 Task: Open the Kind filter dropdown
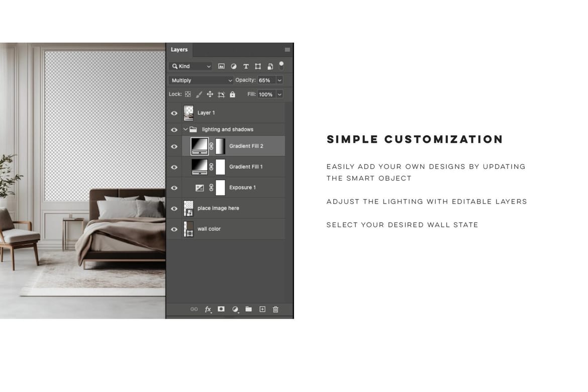point(190,66)
